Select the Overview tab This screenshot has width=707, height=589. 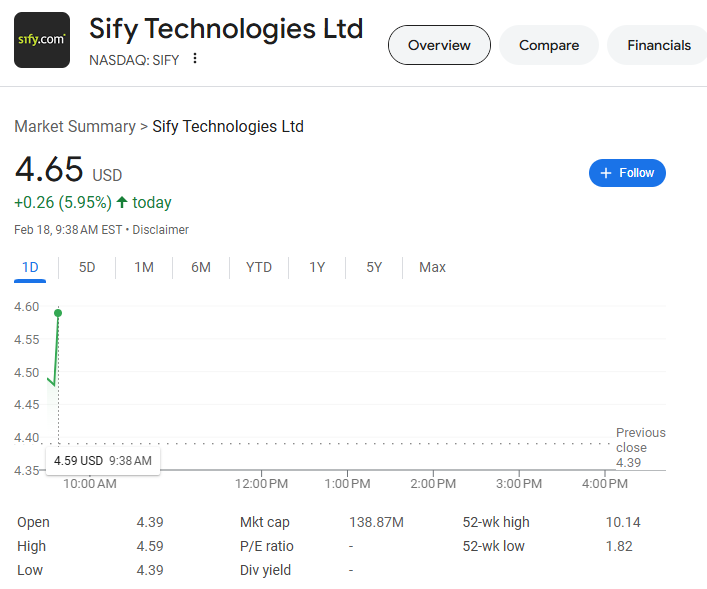(439, 45)
